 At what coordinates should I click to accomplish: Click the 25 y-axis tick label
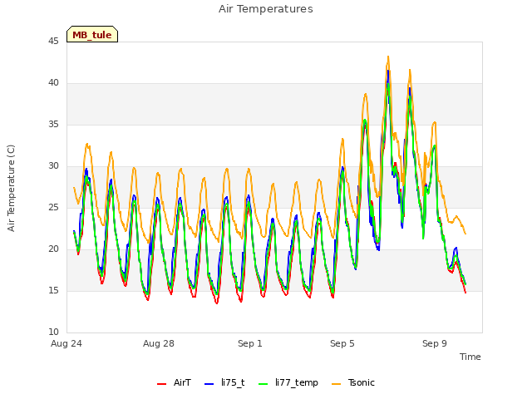tap(53, 207)
